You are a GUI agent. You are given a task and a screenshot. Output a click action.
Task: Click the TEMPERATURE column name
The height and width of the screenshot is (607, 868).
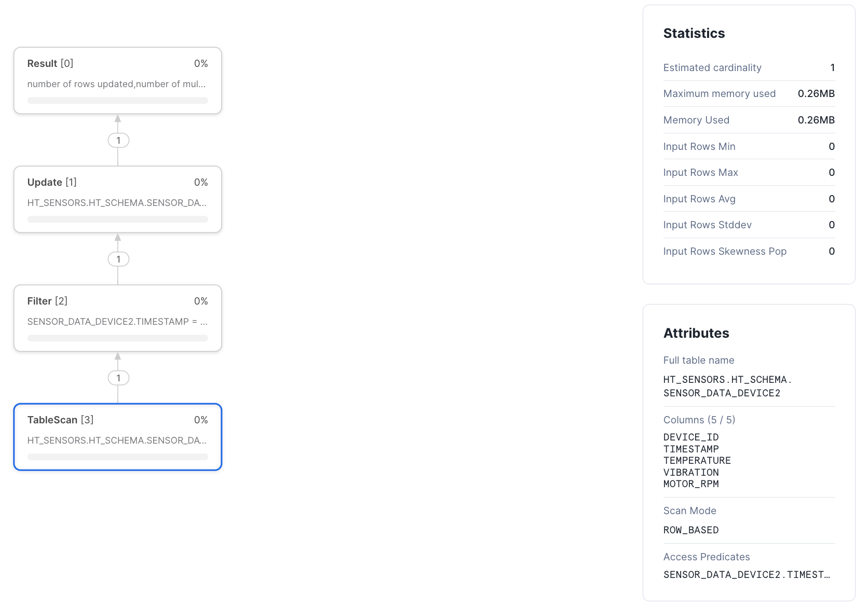click(x=697, y=460)
